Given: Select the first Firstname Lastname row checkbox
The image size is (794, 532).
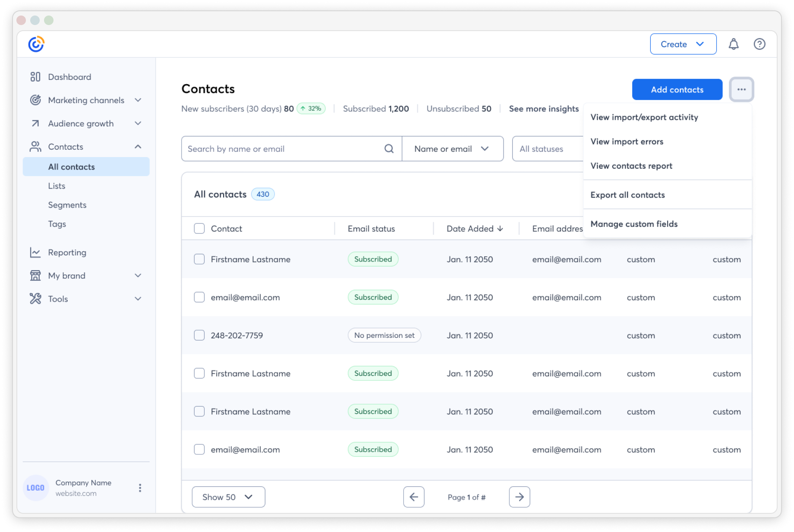Looking at the screenshot, I should 199,259.
